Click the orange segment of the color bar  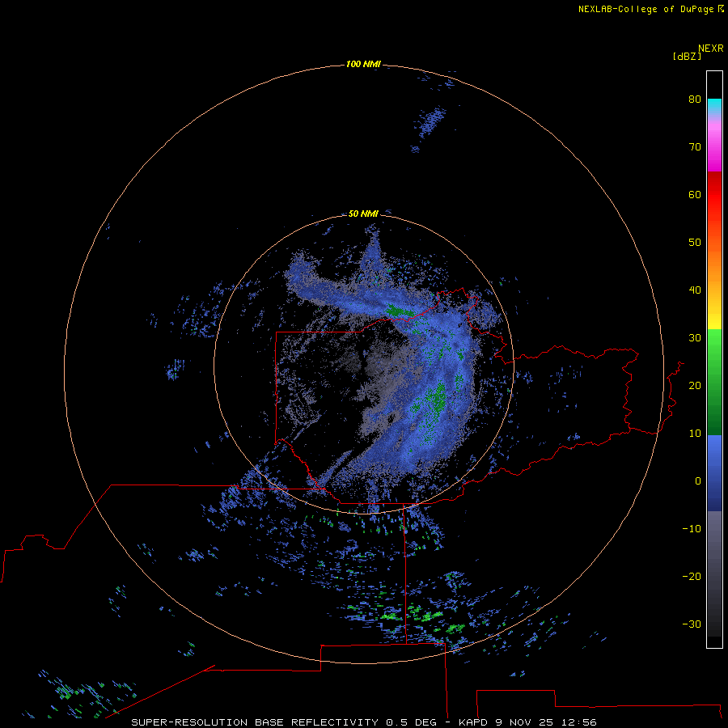tap(714, 260)
